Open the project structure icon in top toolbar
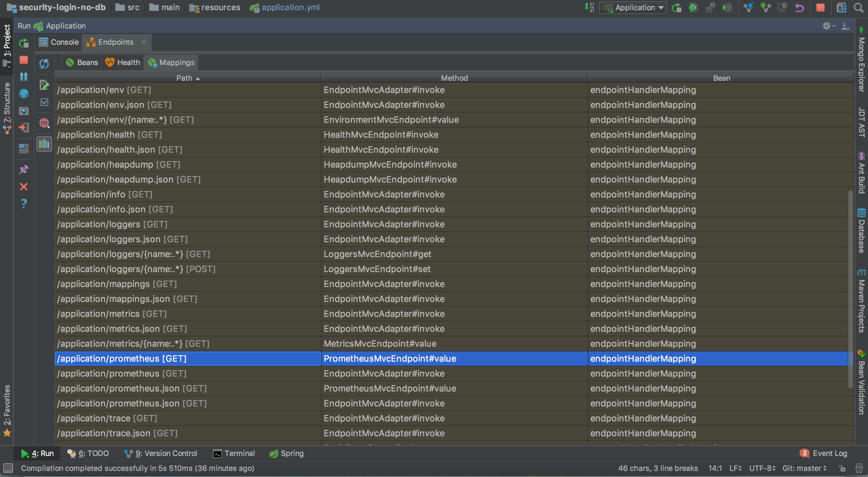 (x=842, y=7)
